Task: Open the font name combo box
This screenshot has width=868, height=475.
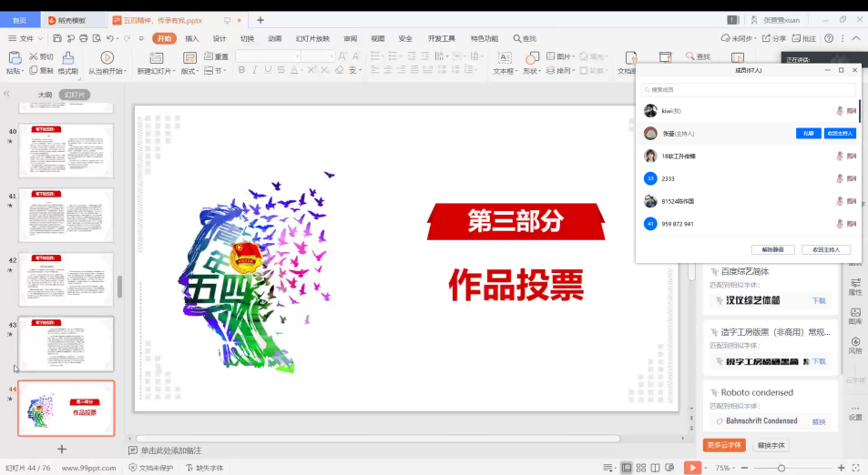Action: [x=268, y=56]
